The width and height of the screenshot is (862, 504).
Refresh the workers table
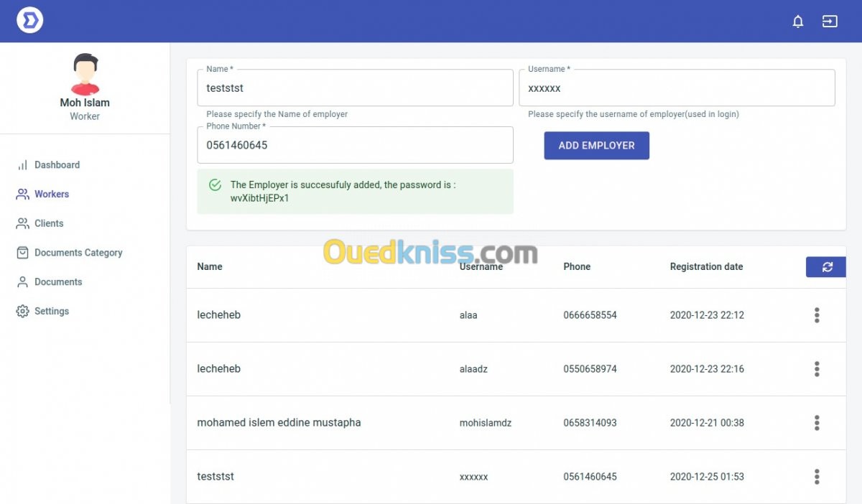827,267
